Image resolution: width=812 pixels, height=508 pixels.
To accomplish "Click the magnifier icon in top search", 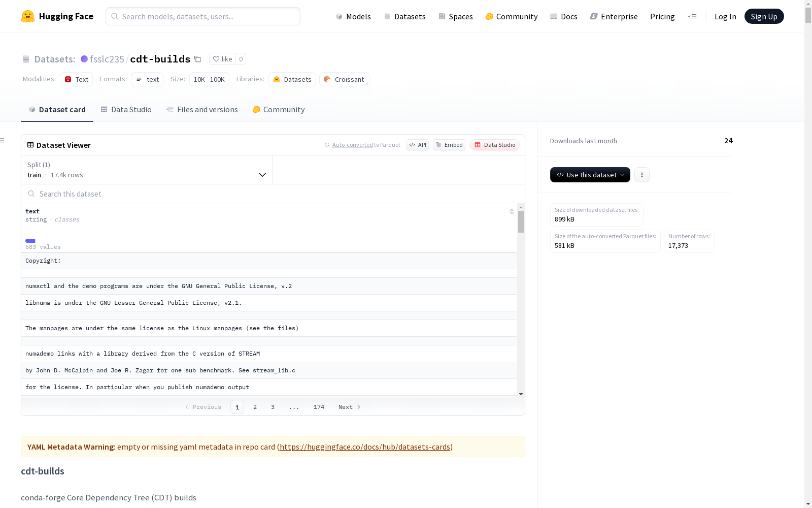I will pos(115,16).
